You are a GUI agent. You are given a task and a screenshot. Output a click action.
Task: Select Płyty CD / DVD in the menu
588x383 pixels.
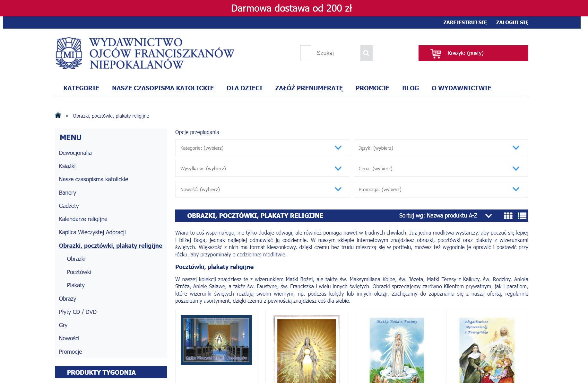point(77,312)
